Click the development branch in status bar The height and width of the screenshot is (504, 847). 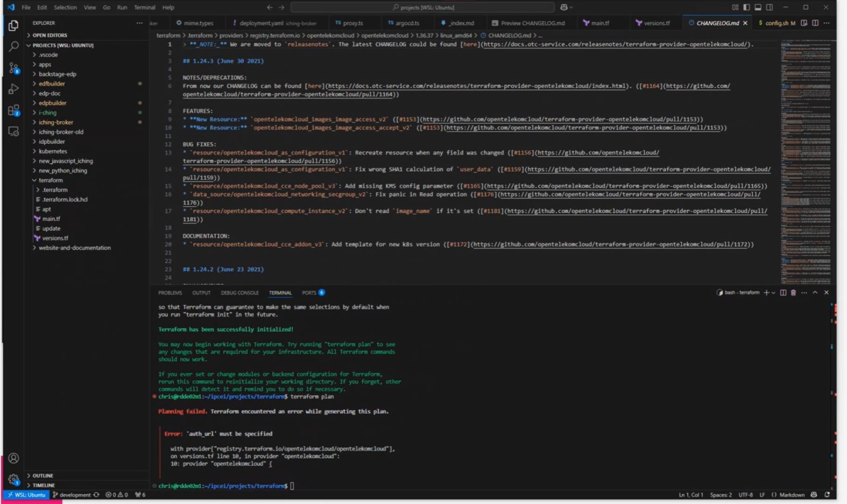point(71,495)
